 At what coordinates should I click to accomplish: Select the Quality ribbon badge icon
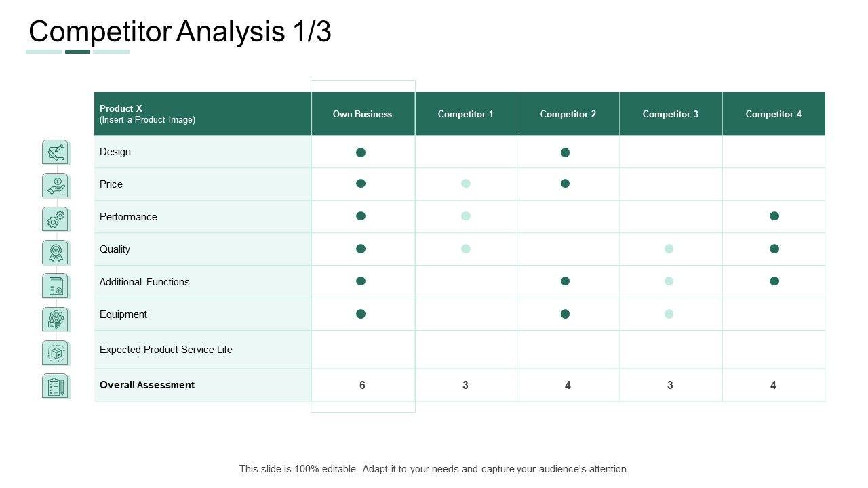56,252
